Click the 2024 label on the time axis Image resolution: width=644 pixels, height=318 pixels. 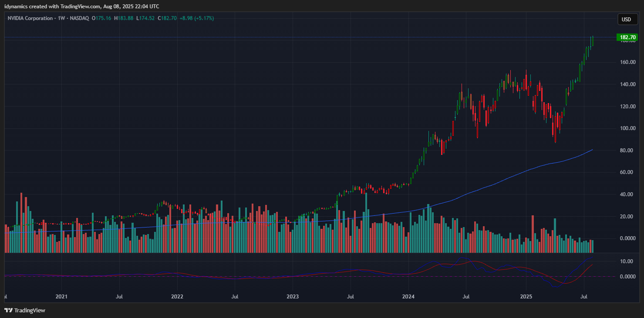tap(409, 297)
